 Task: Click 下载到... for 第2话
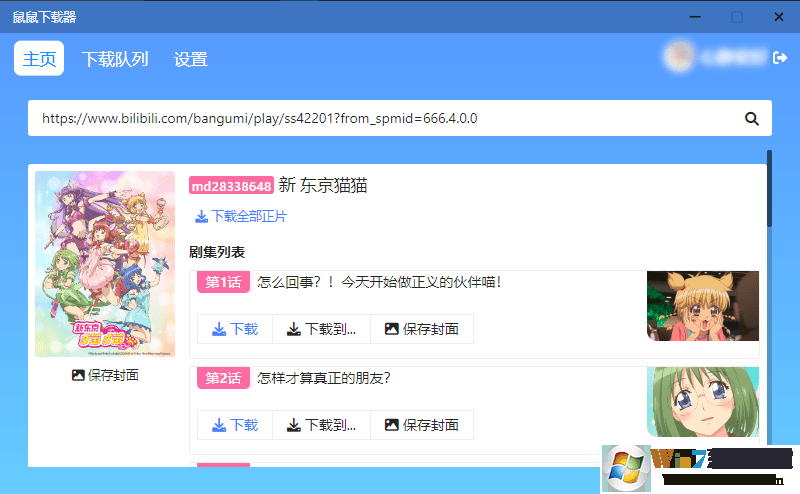coord(321,425)
